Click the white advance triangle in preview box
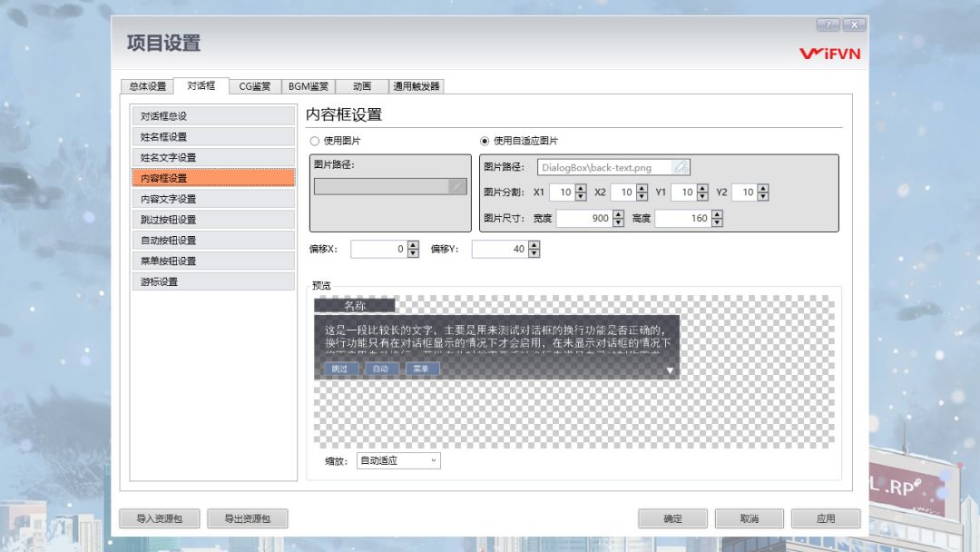The image size is (980, 552). click(x=671, y=370)
